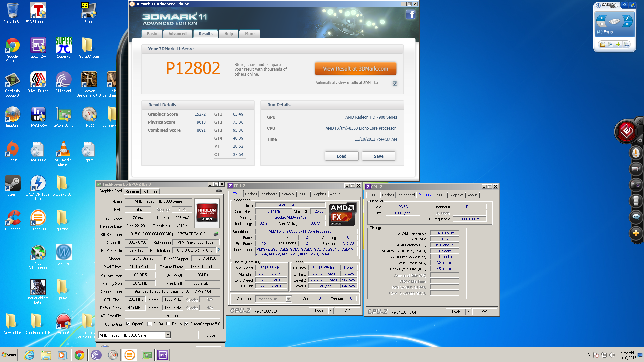Open ImgBurn desktop shortcut
Image resolution: width=644 pixels, height=362 pixels.
[x=12, y=117]
